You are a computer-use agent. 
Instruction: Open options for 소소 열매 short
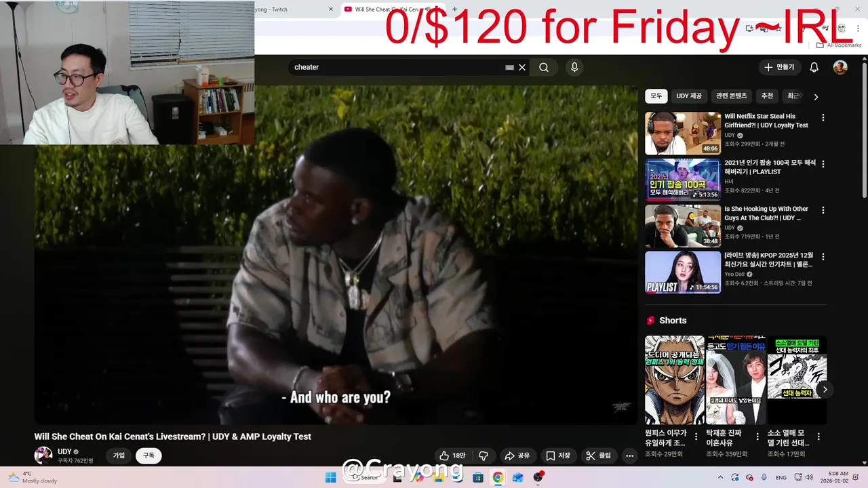(x=818, y=436)
